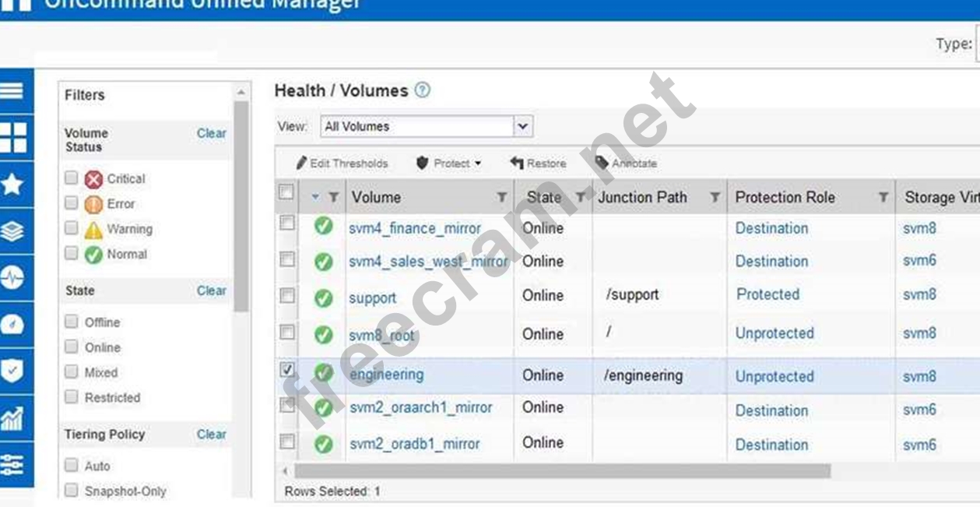Click green status icon for svm8_root
980x507 pixels.
[x=323, y=335]
